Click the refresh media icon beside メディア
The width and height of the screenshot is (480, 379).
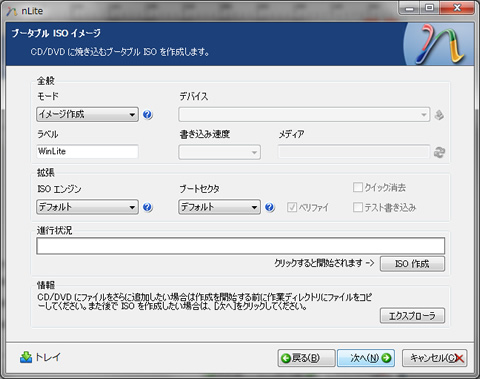pos(439,152)
